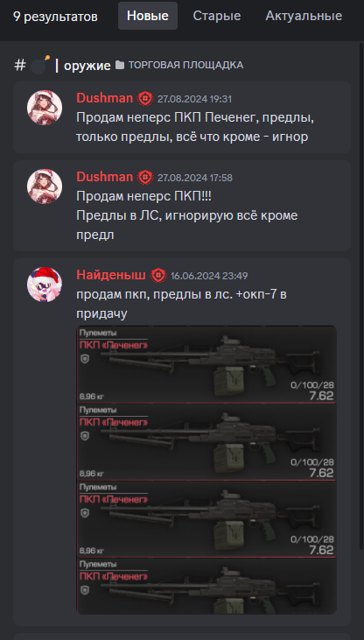The width and height of the screenshot is (364, 640).
Task: Click the red badge beside Найденыш
Action: point(157,276)
